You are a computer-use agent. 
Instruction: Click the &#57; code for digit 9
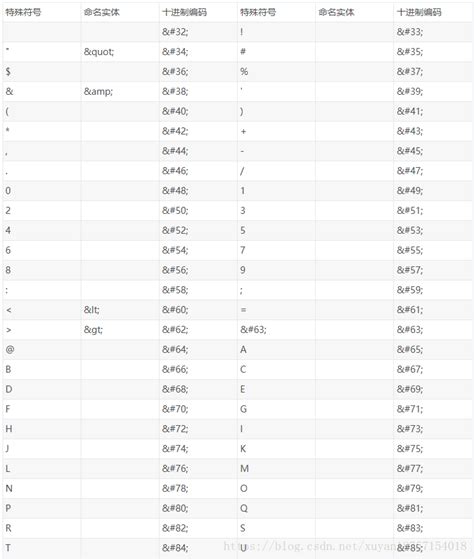coord(410,270)
